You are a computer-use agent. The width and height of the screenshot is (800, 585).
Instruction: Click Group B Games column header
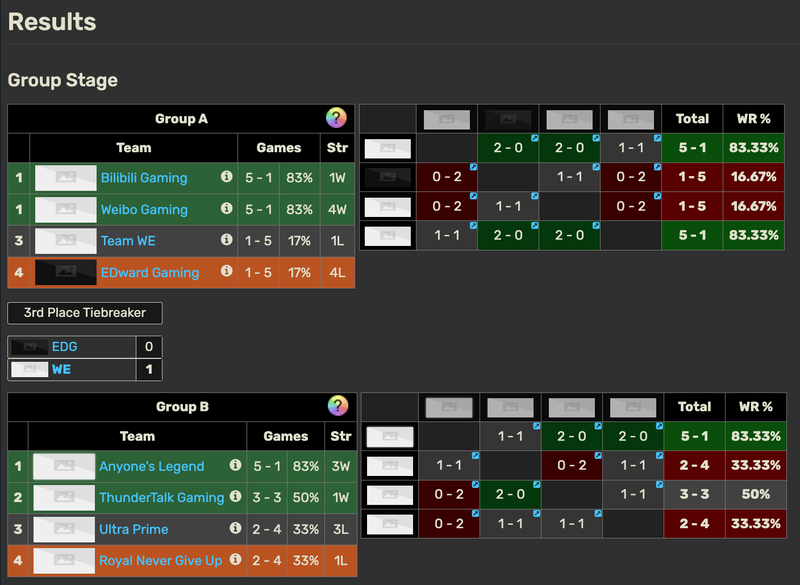pos(286,436)
